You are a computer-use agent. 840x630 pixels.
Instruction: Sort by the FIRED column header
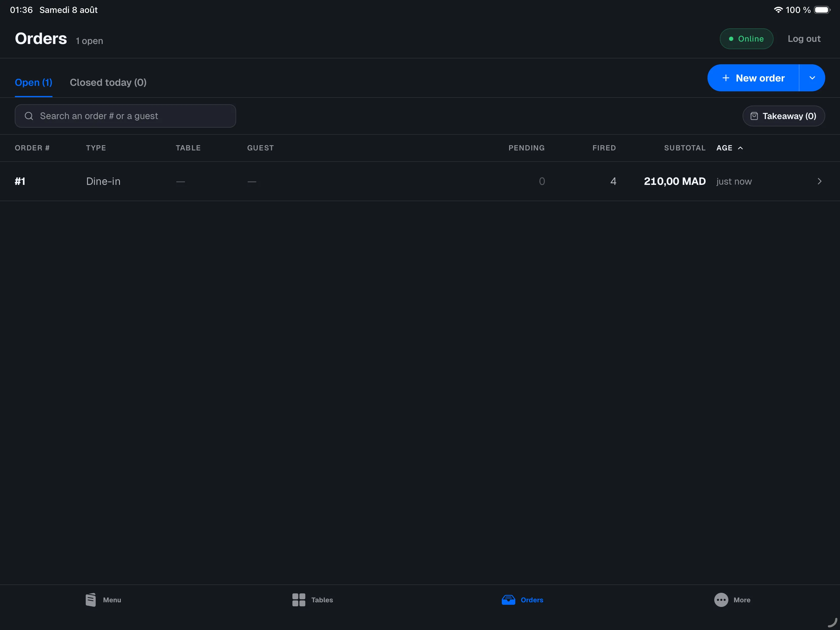point(604,148)
